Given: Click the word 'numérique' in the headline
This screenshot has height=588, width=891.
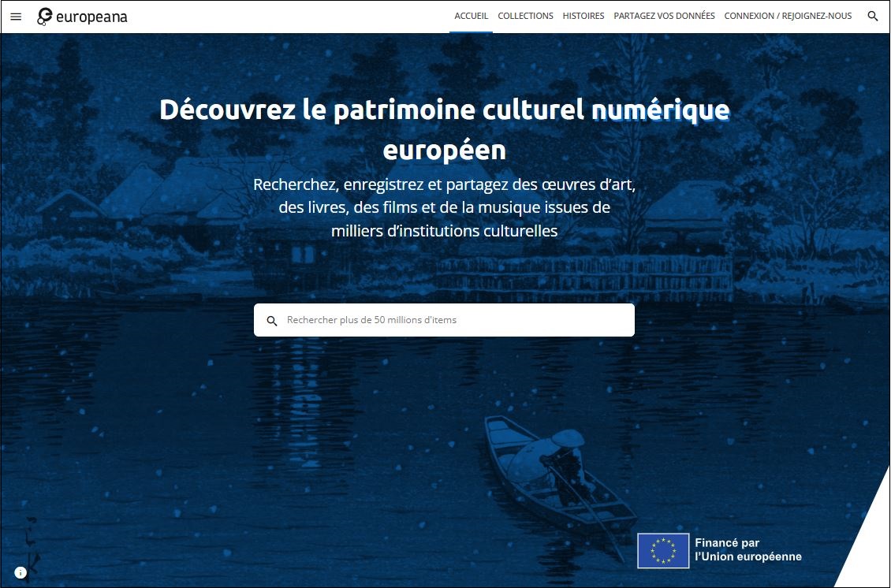Looking at the screenshot, I should [660, 110].
